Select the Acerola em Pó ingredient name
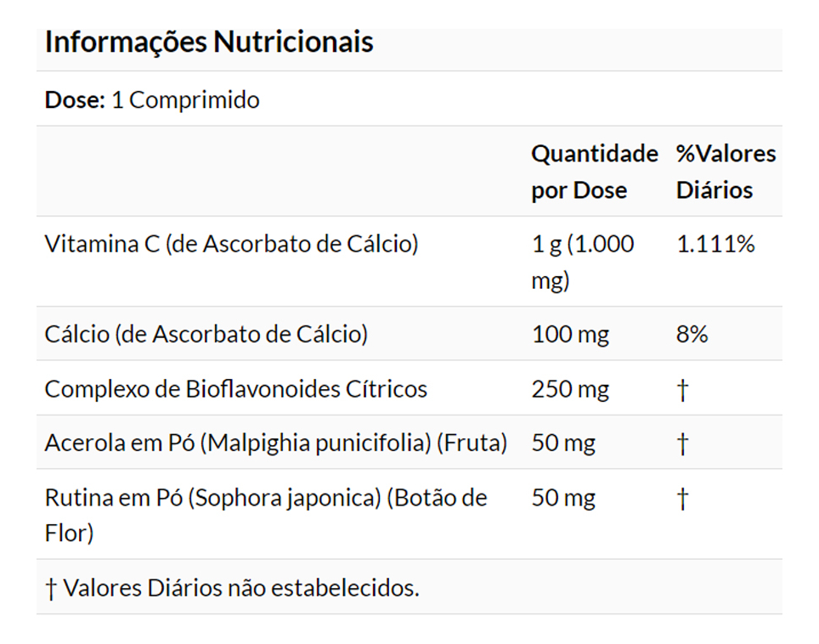This screenshot has height=644, width=819. tap(276, 443)
